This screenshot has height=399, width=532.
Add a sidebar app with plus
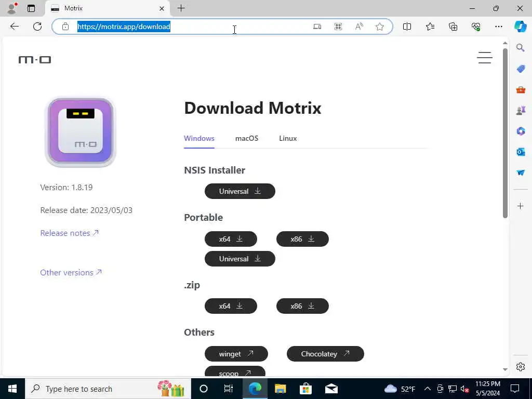[x=520, y=206]
